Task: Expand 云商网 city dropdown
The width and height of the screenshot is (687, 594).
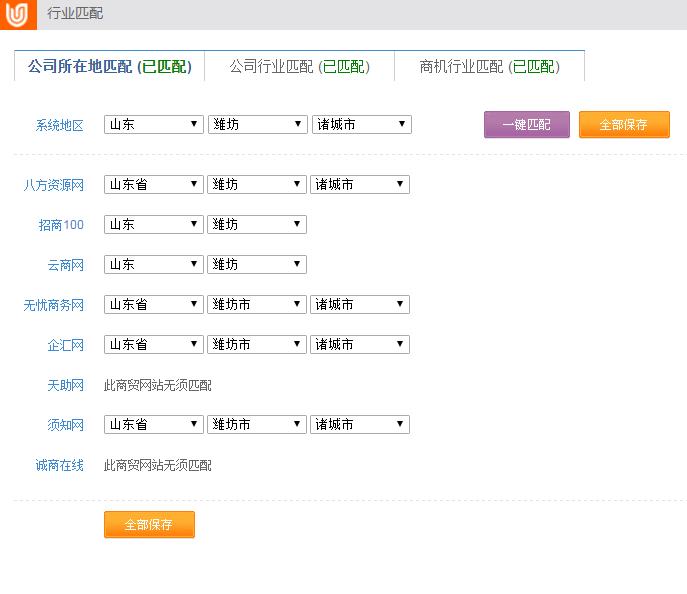Action: (x=257, y=265)
